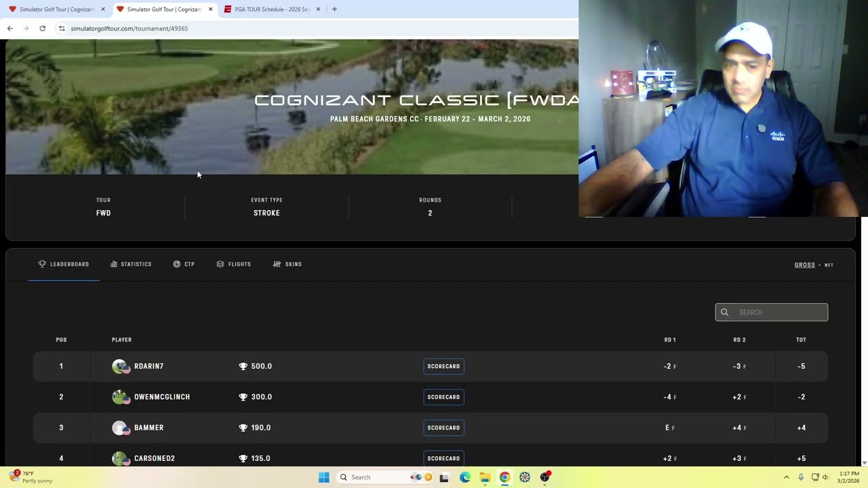Click the trophy icon next to 500.0 points

(243, 366)
